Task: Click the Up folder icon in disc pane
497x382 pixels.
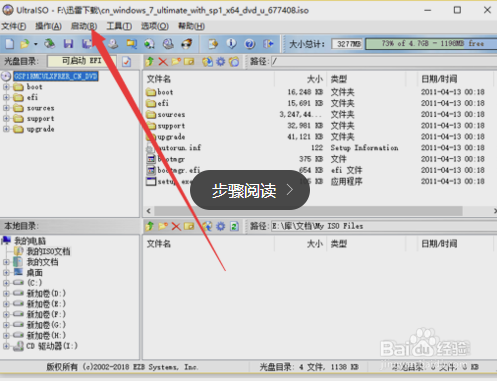Action: 150,61
